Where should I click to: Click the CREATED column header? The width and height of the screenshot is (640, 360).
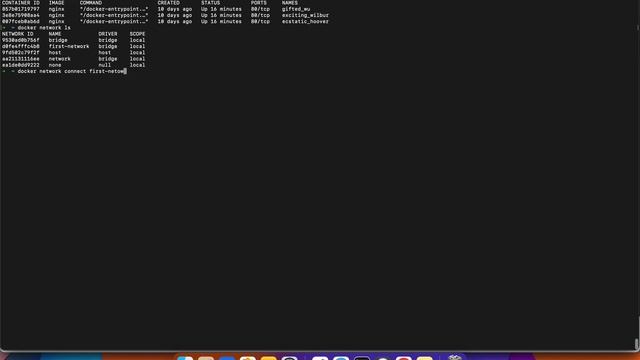(x=169, y=3)
